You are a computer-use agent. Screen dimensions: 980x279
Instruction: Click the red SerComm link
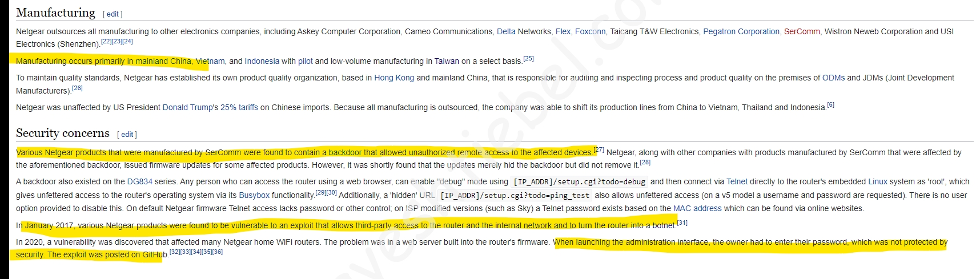click(x=801, y=31)
